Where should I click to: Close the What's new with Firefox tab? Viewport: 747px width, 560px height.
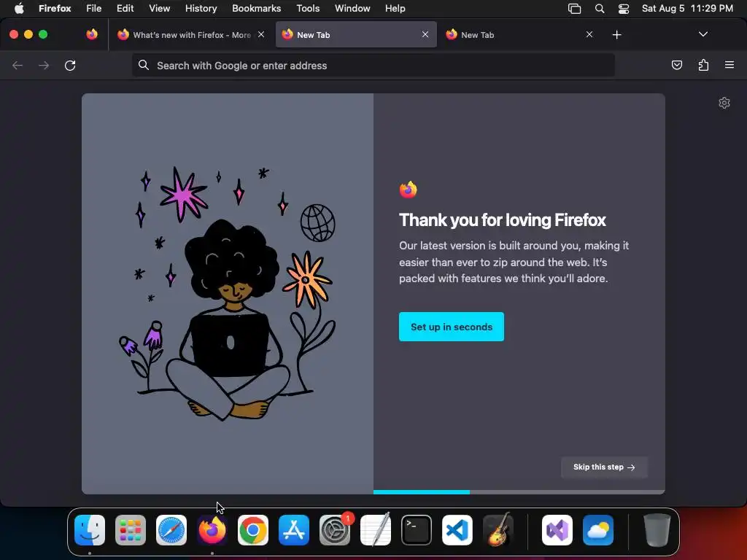261,34
